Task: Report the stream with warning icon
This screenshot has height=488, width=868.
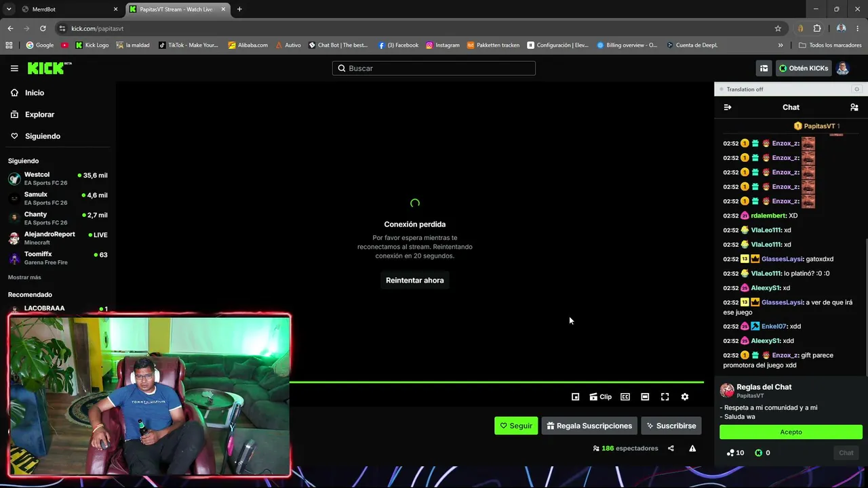Action: tap(692, 448)
